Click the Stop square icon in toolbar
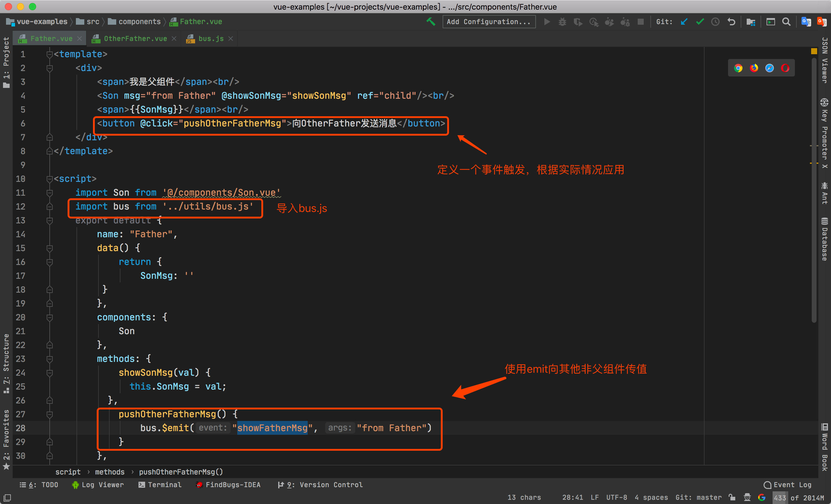The width and height of the screenshot is (831, 504). pyautogui.click(x=640, y=22)
